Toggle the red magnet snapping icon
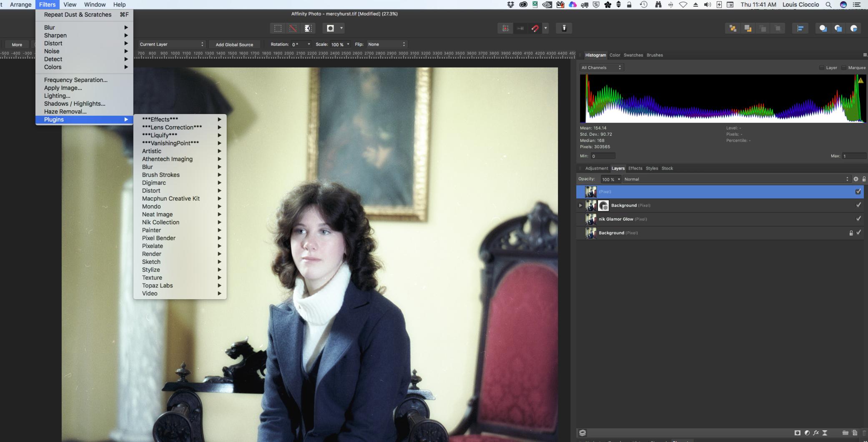The width and height of the screenshot is (868, 442). [x=535, y=28]
